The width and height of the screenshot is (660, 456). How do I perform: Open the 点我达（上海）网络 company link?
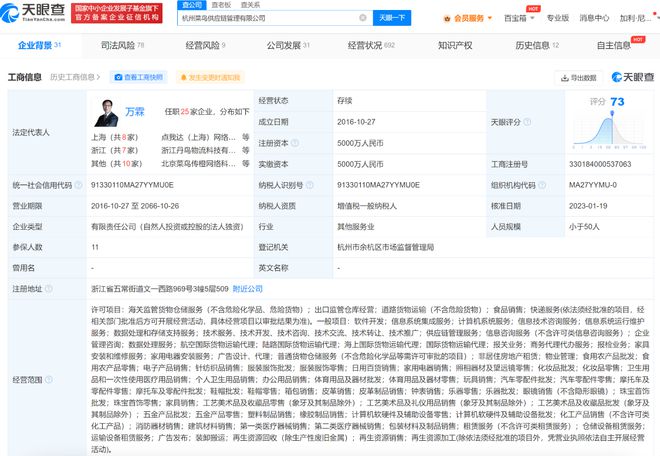click(x=198, y=137)
